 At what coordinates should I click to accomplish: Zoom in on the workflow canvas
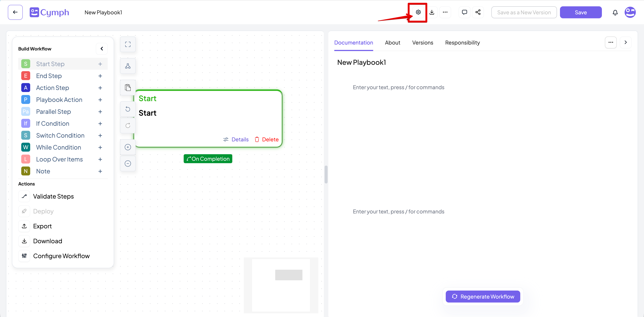pos(128,147)
